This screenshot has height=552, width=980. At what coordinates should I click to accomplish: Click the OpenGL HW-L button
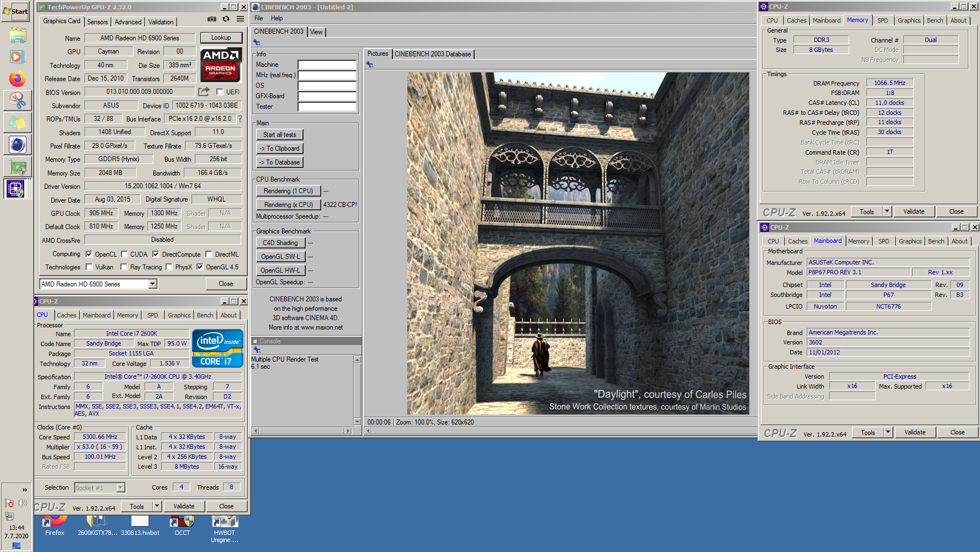280,270
